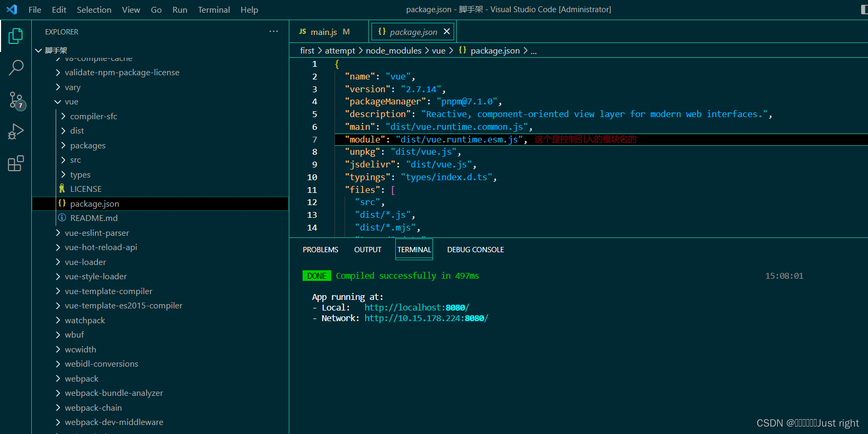Open the Go menu

click(x=156, y=10)
